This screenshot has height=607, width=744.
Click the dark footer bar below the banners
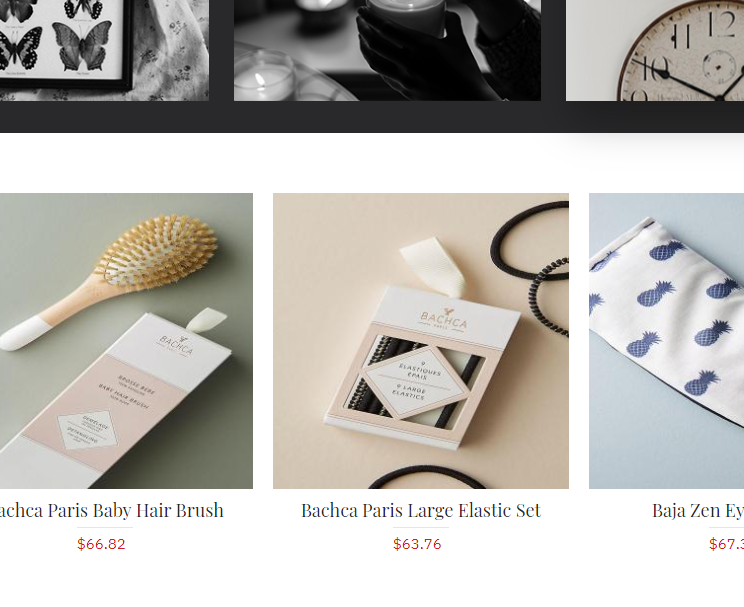pos(372,117)
